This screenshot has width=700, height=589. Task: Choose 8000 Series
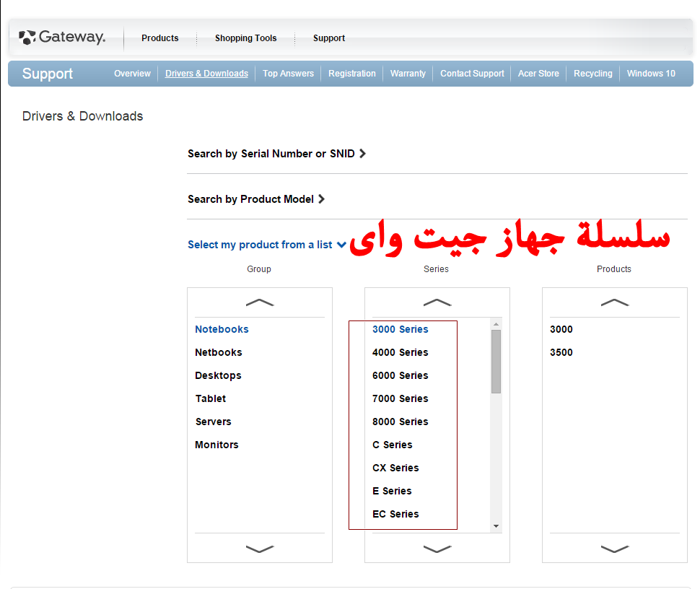(400, 422)
